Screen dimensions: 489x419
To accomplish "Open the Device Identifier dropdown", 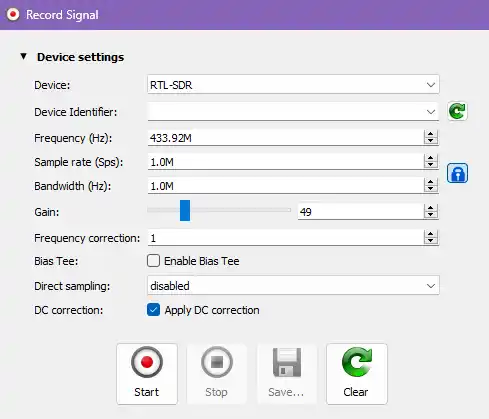I will [x=293, y=112].
